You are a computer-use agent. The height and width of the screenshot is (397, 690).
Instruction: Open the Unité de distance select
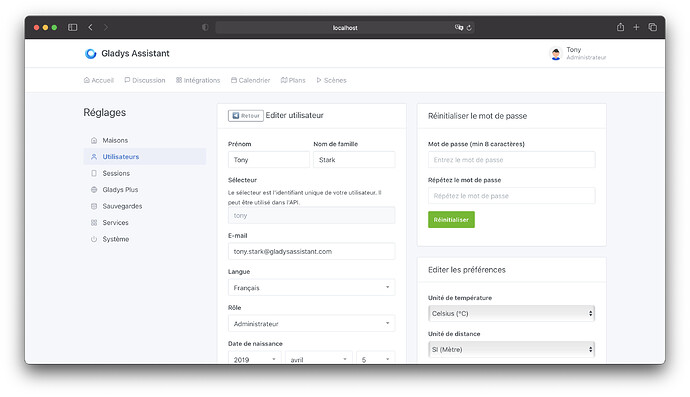(x=511, y=349)
